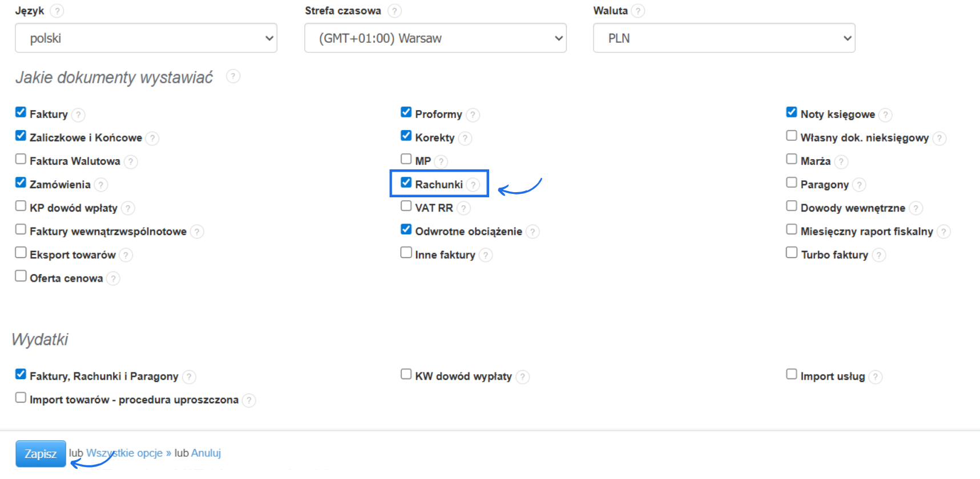The height and width of the screenshot is (479, 980).
Task: Open the Język language dropdown
Action: (x=146, y=38)
